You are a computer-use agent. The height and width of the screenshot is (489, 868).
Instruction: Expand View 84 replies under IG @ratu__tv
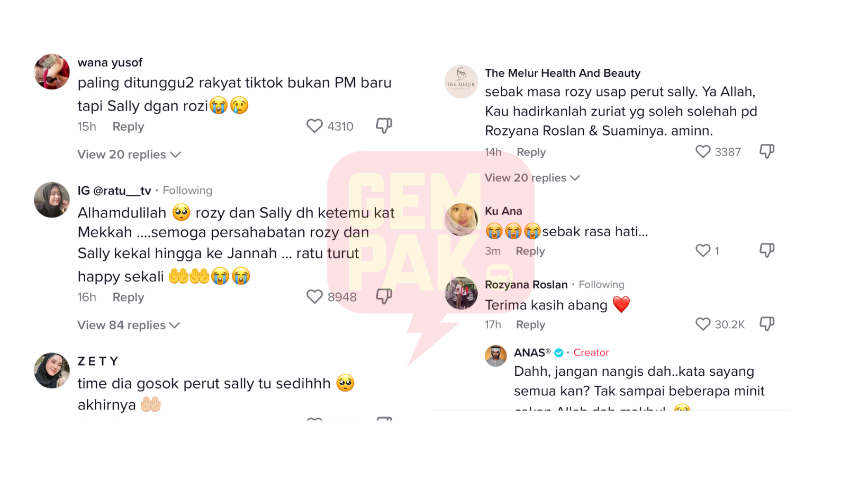pyautogui.click(x=129, y=325)
